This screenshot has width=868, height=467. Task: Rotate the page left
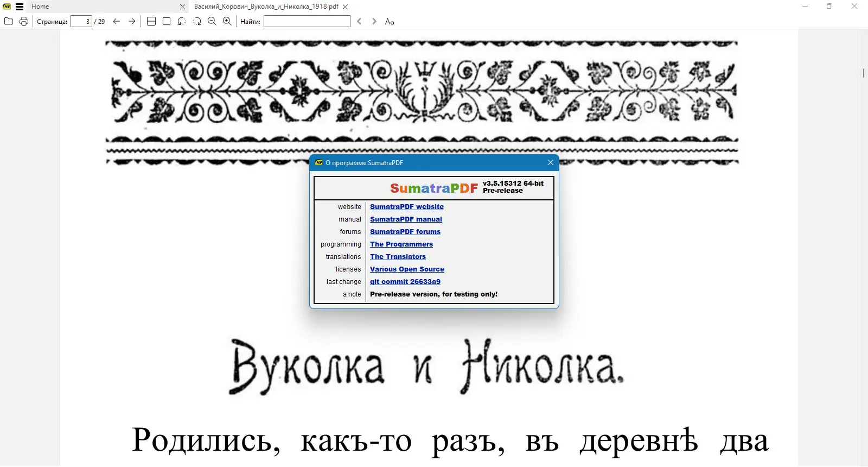[182, 21]
